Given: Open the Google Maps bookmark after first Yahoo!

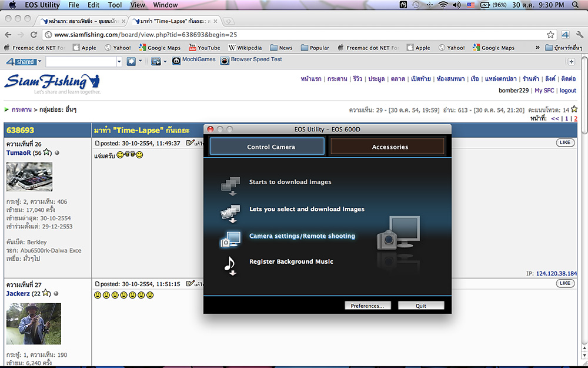Looking at the screenshot, I should (x=159, y=48).
